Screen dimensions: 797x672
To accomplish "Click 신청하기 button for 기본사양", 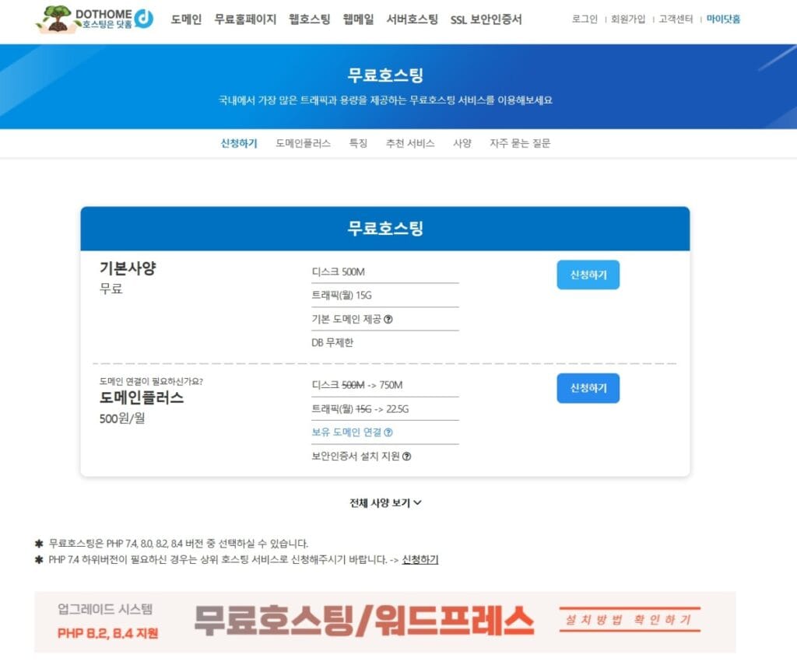I will pyautogui.click(x=588, y=275).
